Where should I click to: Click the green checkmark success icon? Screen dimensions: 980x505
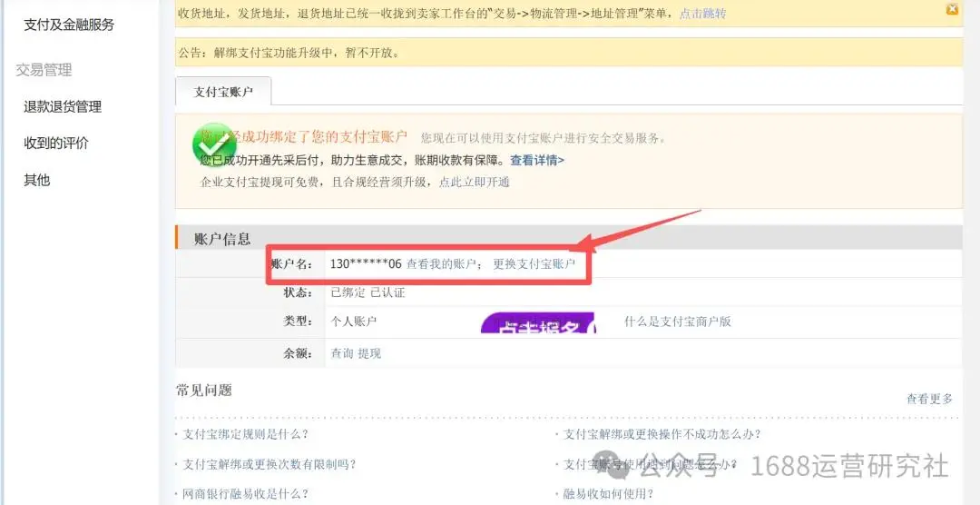(214, 145)
